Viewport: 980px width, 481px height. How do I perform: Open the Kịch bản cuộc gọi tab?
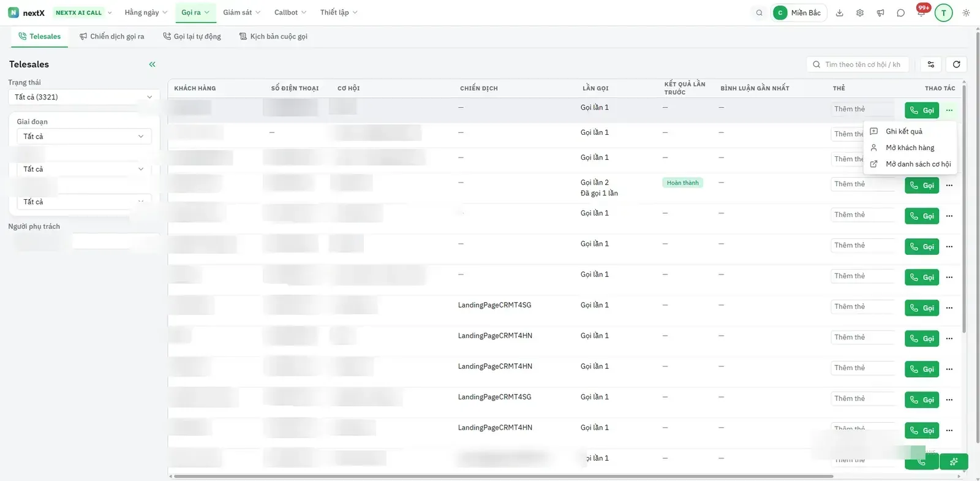(273, 37)
